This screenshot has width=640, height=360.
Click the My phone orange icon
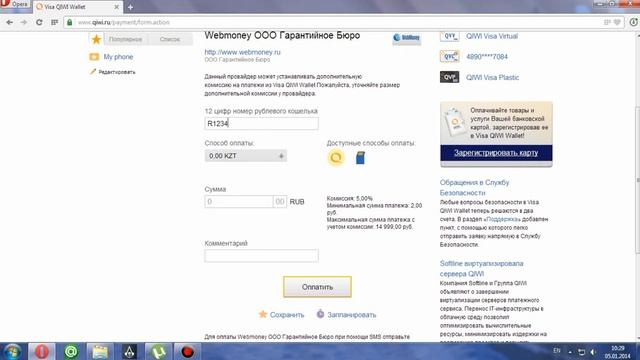click(94, 57)
